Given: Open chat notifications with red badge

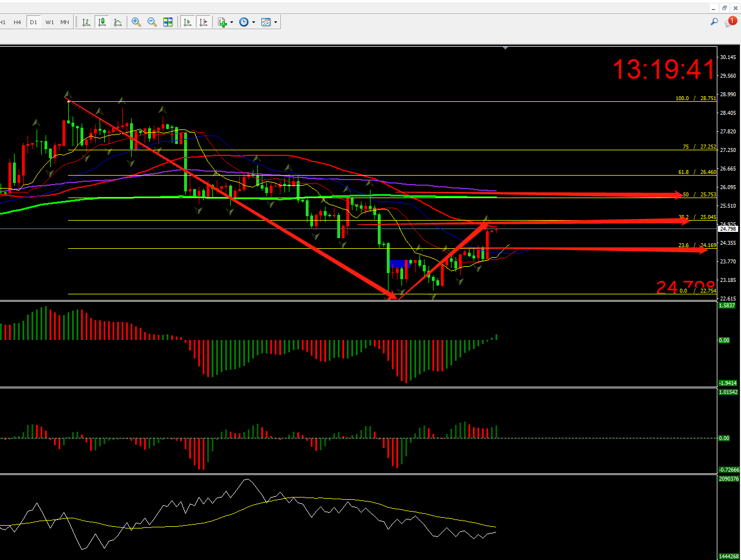Looking at the screenshot, I should [x=730, y=21].
